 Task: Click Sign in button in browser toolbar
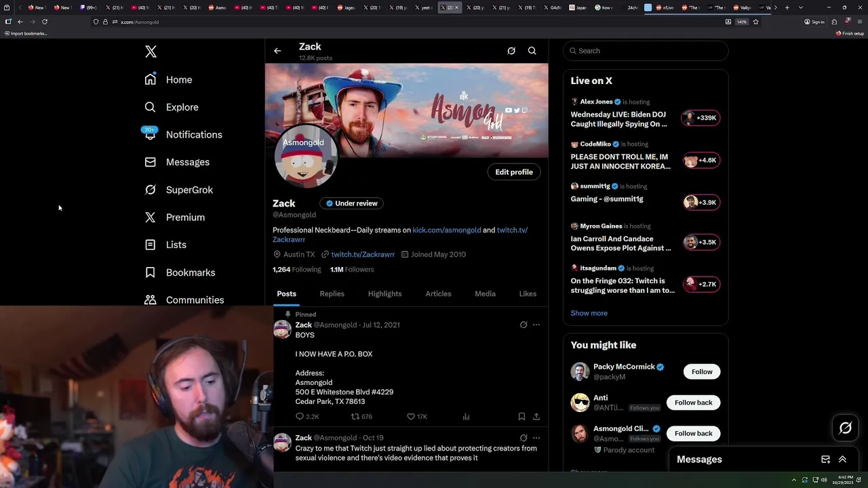click(x=814, y=22)
